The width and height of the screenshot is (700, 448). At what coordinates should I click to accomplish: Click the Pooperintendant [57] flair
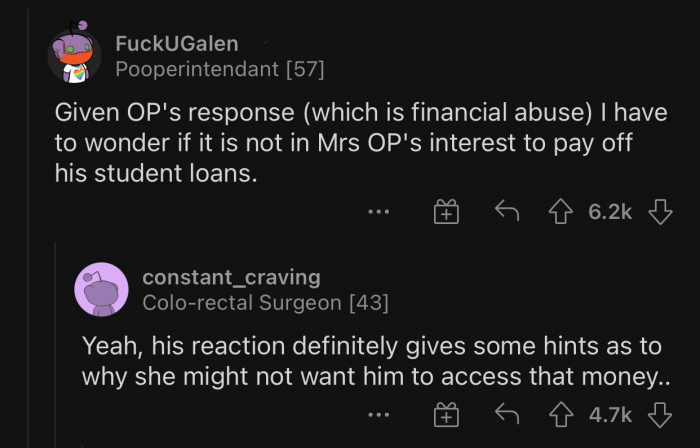tap(220, 69)
